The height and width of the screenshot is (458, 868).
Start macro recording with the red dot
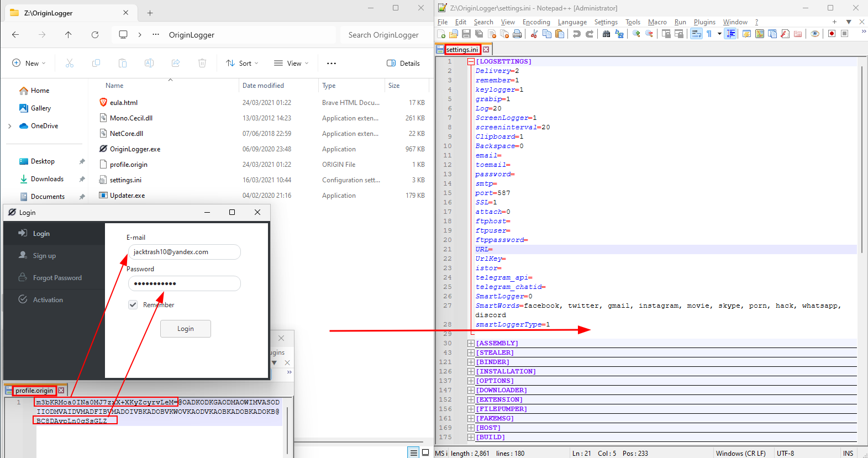point(832,34)
